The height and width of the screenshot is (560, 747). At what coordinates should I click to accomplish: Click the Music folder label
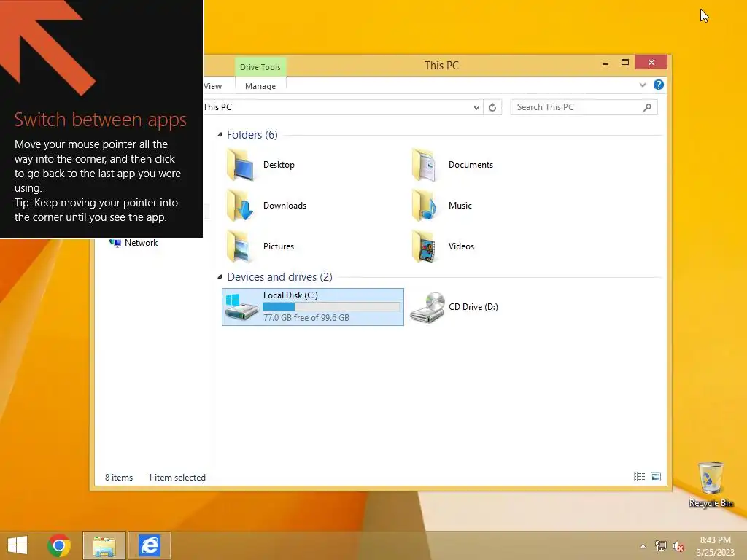(460, 206)
